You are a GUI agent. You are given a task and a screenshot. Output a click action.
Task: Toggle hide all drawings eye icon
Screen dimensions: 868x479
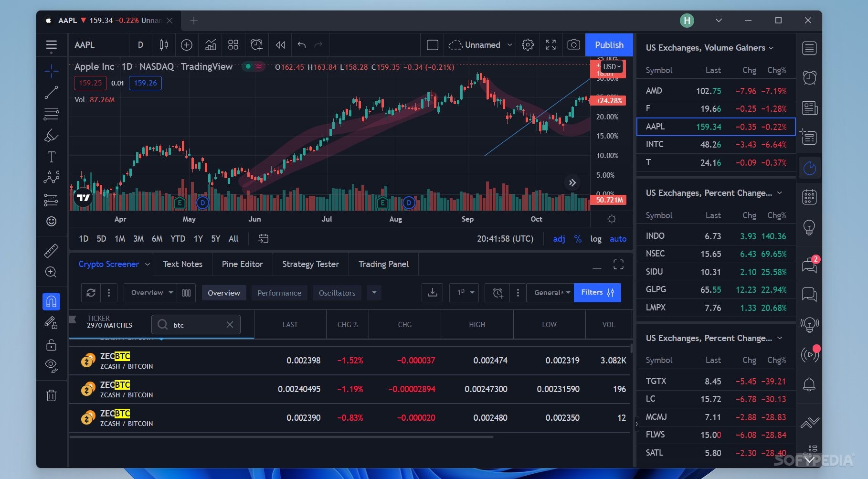pyautogui.click(x=51, y=366)
